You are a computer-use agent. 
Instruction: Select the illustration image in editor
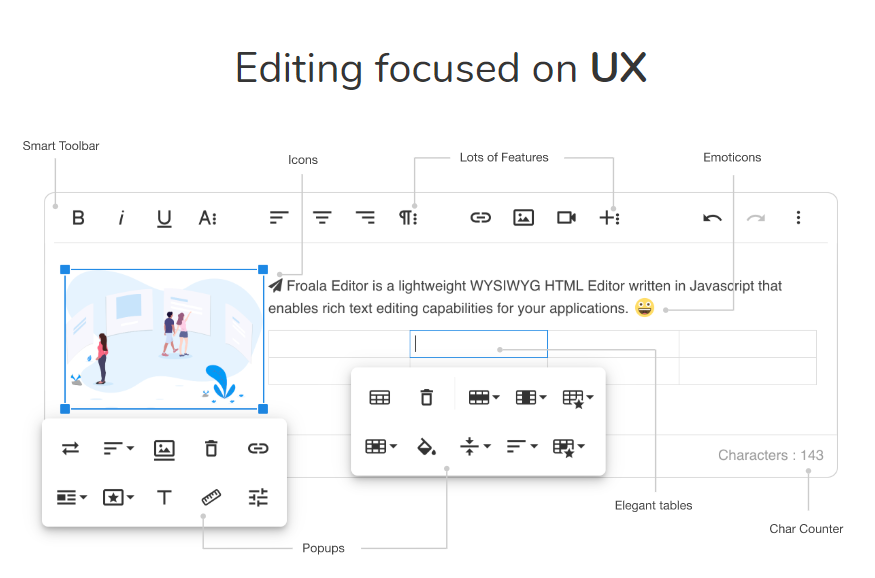coord(164,339)
